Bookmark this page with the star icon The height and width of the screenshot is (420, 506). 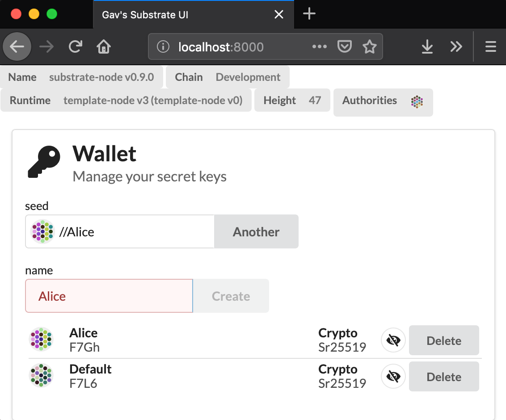point(370,47)
